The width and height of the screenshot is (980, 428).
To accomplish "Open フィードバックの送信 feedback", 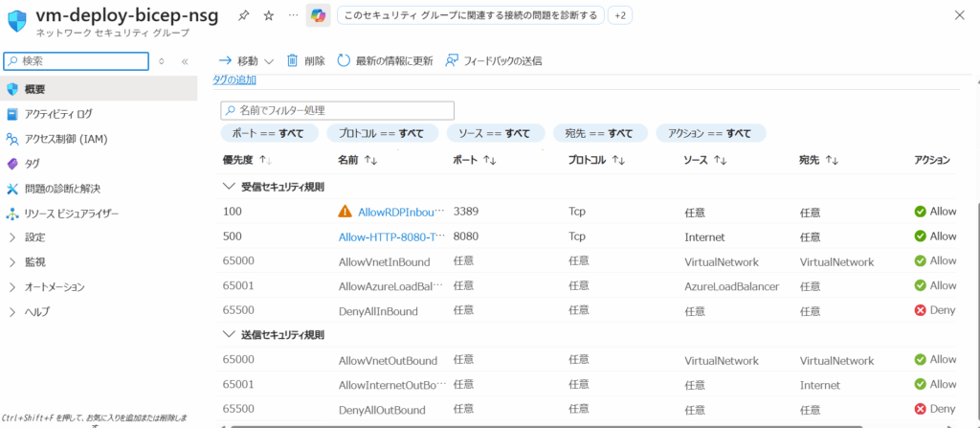I will (x=494, y=60).
